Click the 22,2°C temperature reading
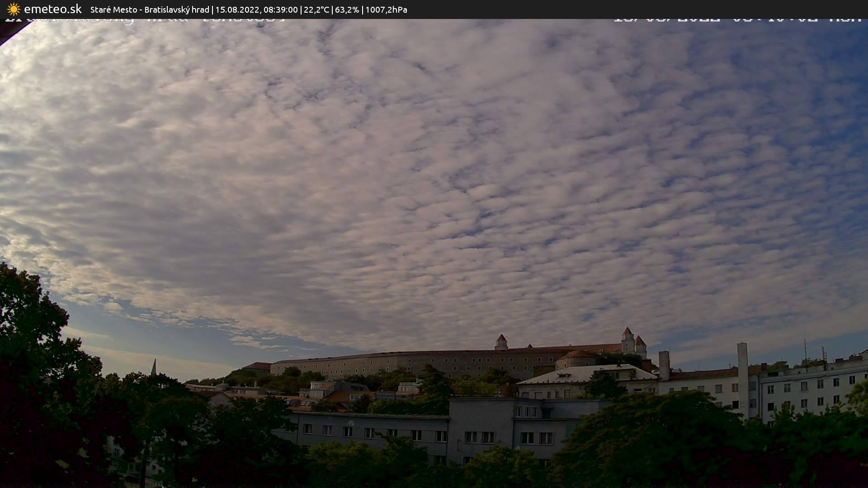This screenshot has height=488, width=868. click(316, 10)
